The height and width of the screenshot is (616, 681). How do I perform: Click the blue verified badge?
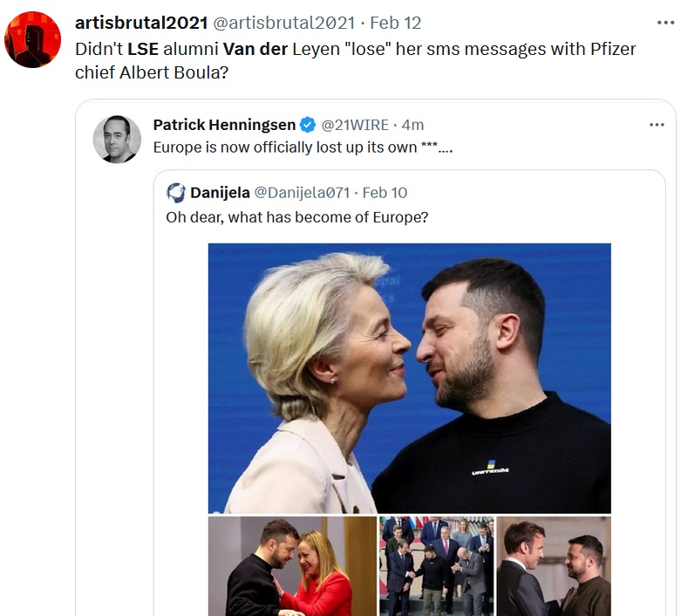point(307,125)
